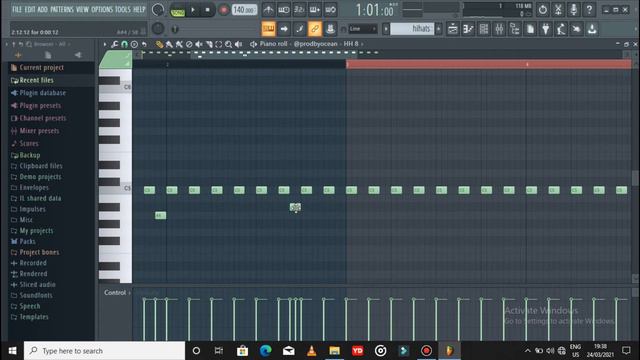This screenshot has width=640, height=360.
Task: Open the ADD menu
Action: point(42,9)
